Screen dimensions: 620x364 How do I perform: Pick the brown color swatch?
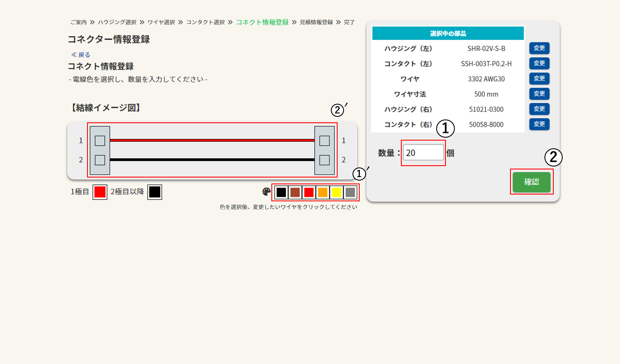pos(295,192)
